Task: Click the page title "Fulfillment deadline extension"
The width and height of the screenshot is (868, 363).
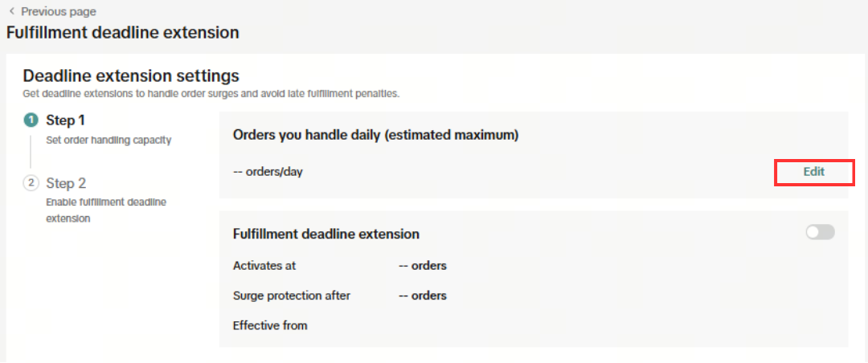Action: (x=123, y=33)
